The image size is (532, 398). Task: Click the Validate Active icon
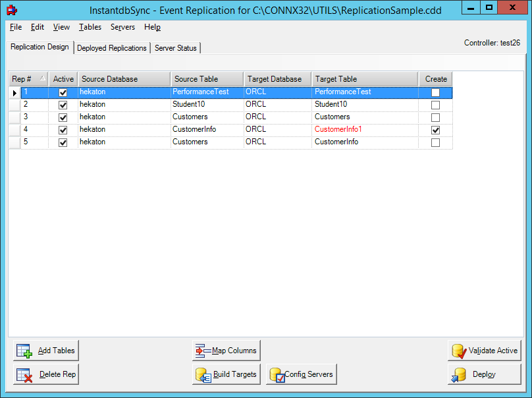point(457,350)
